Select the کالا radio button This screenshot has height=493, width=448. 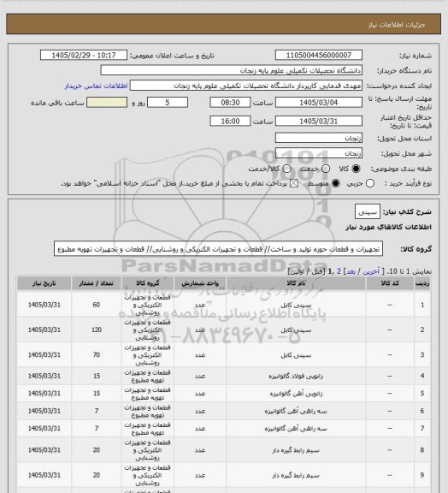356,169
